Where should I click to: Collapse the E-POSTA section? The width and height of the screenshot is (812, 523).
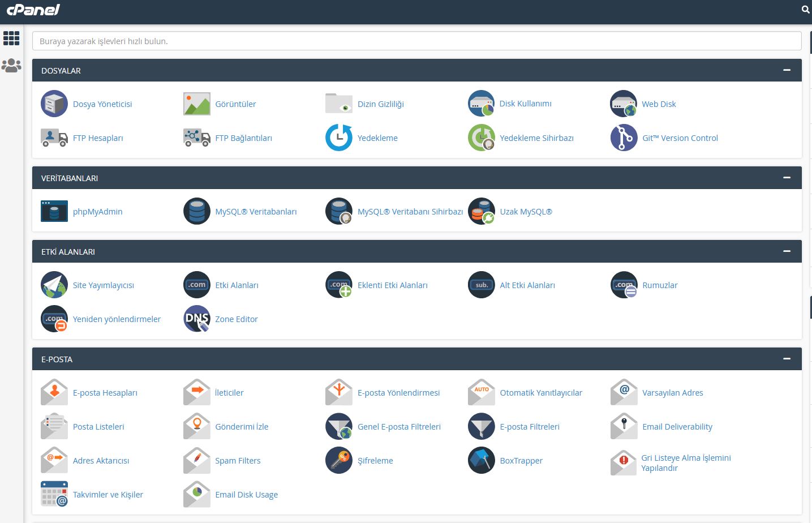[x=787, y=359]
